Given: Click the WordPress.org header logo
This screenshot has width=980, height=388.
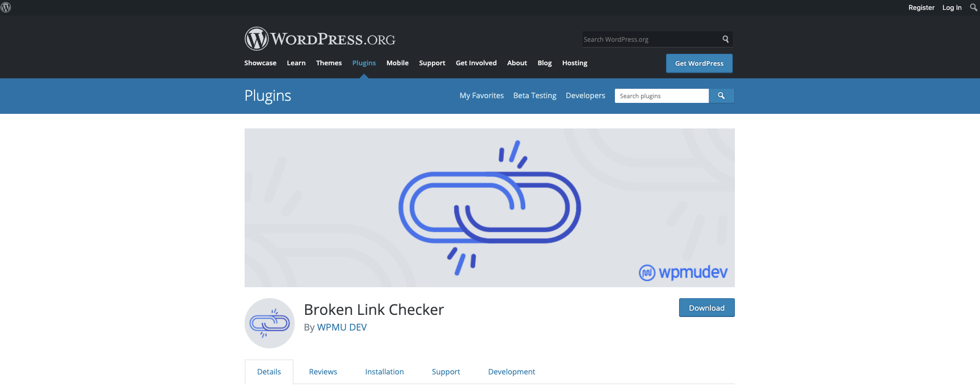Looking at the screenshot, I should point(320,39).
